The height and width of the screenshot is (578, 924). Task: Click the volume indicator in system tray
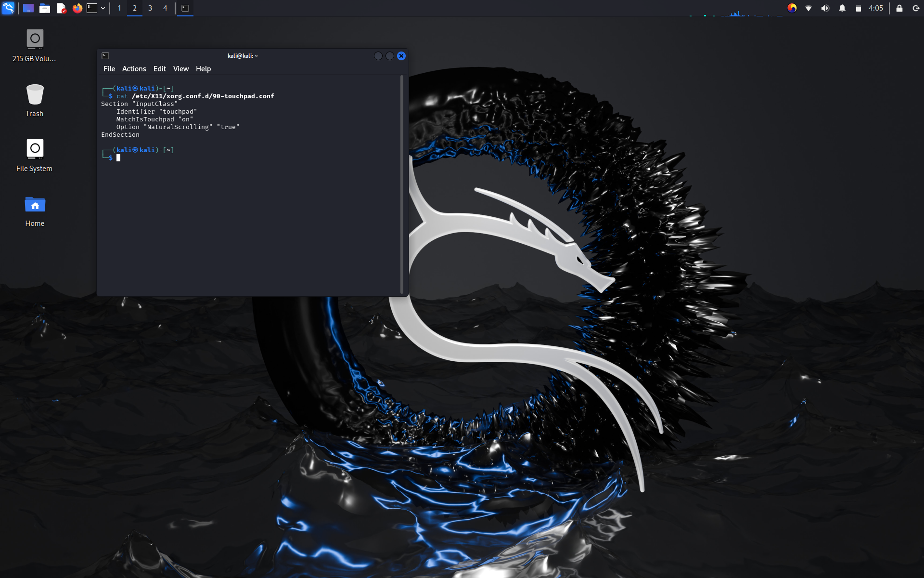[x=825, y=8]
